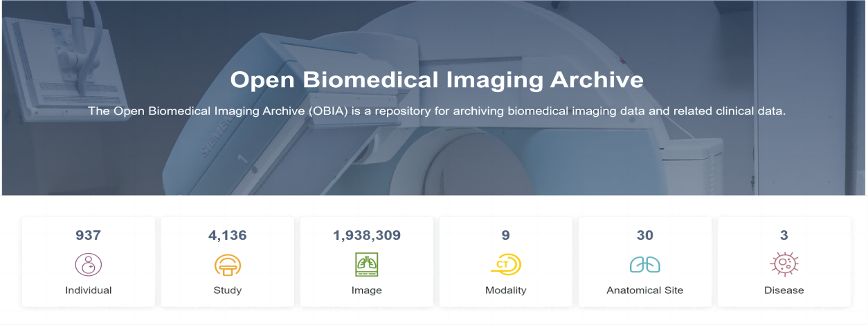Click the 3 diseases count
The image size is (868, 325).
point(784,236)
